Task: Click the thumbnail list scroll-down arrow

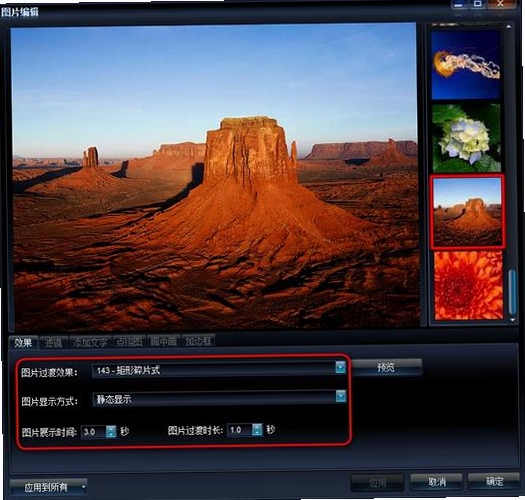Action: pos(512,320)
